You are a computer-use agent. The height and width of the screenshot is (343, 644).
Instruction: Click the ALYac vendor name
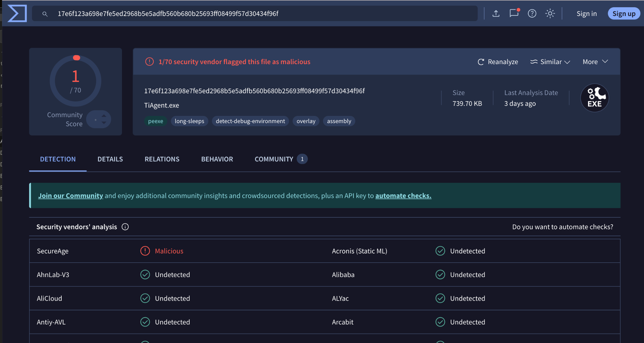click(340, 298)
